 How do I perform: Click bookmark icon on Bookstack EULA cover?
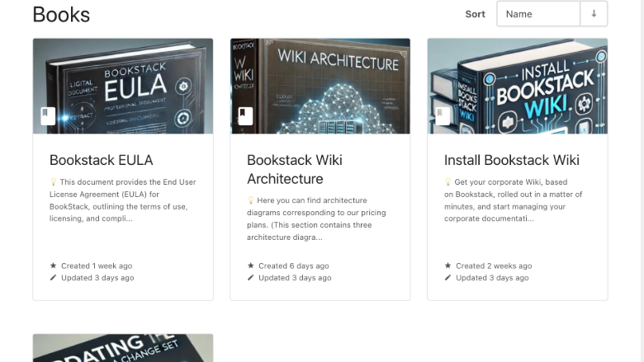(48, 116)
